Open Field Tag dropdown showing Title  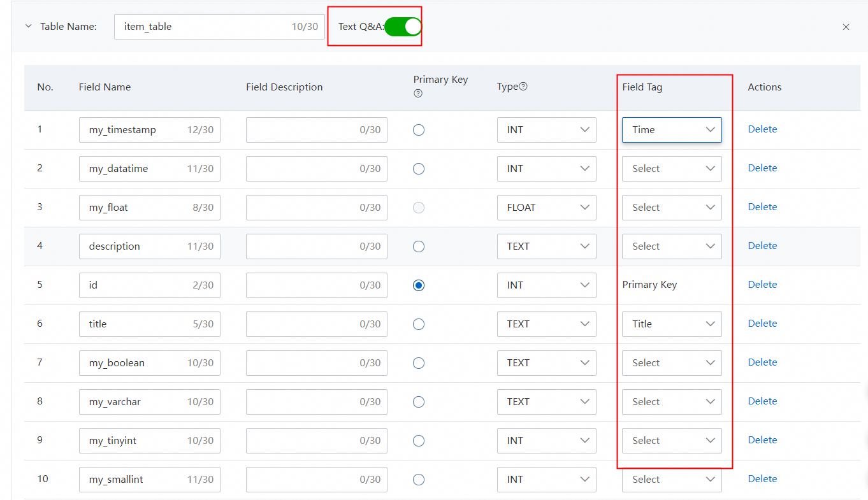(x=672, y=324)
